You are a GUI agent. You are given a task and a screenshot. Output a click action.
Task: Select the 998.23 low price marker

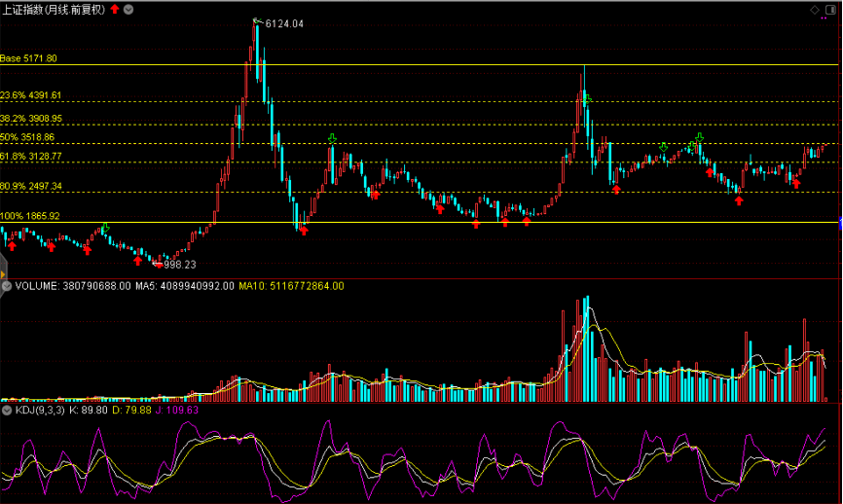[x=179, y=264]
